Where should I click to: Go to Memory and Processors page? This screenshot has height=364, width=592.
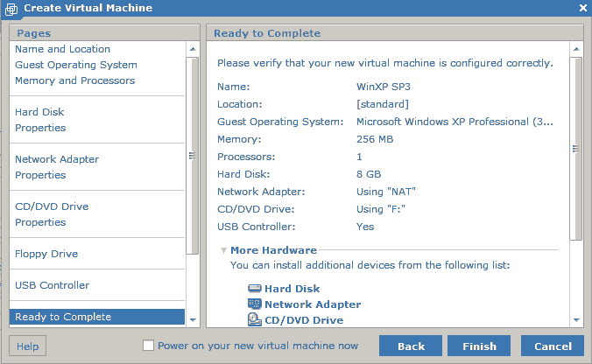[74, 80]
